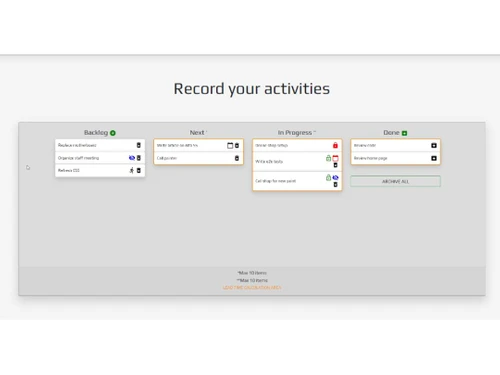Click the '*Max 10 items' footnote
Viewport: 500px width, 375px height.
click(252, 273)
